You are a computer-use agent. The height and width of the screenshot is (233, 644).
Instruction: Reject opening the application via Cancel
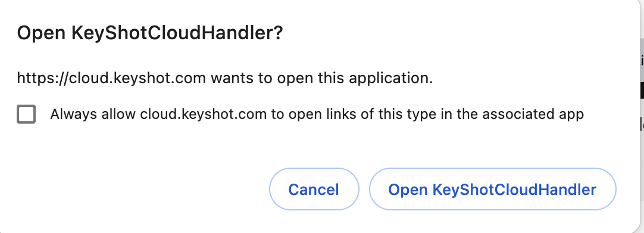click(x=314, y=189)
